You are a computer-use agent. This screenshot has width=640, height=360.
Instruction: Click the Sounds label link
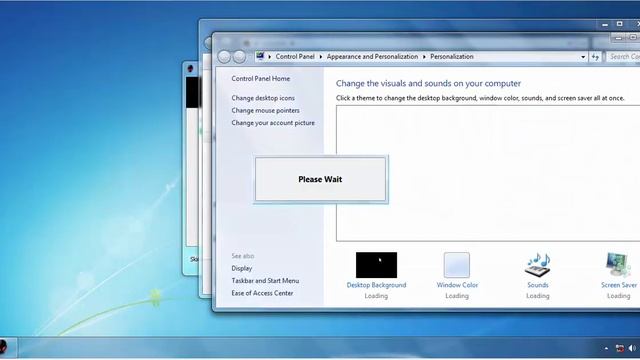[538, 285]
